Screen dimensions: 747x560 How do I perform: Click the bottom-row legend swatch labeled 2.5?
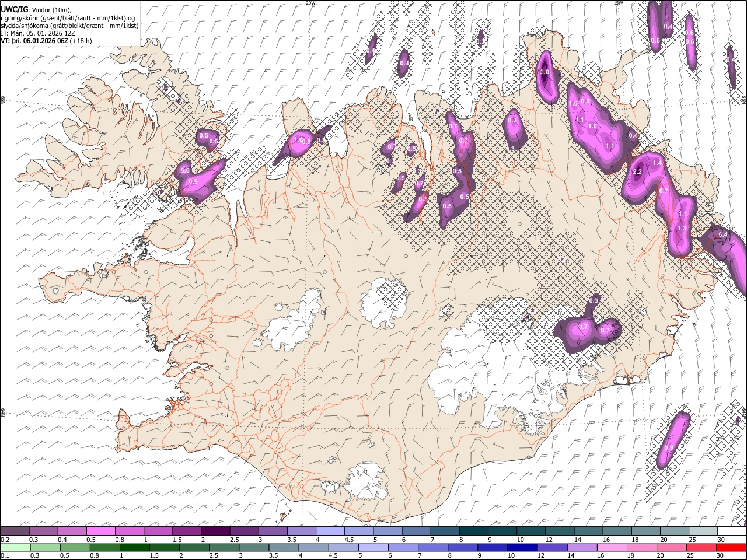[225, 547]
